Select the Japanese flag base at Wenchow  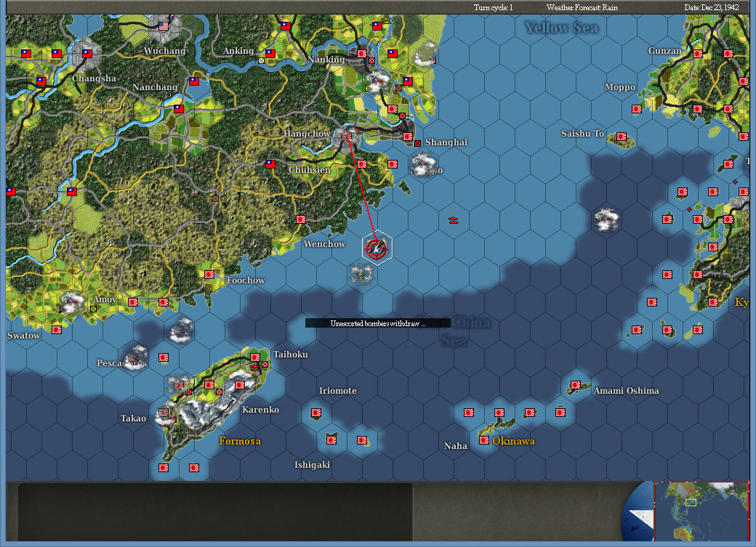(301, 219)
